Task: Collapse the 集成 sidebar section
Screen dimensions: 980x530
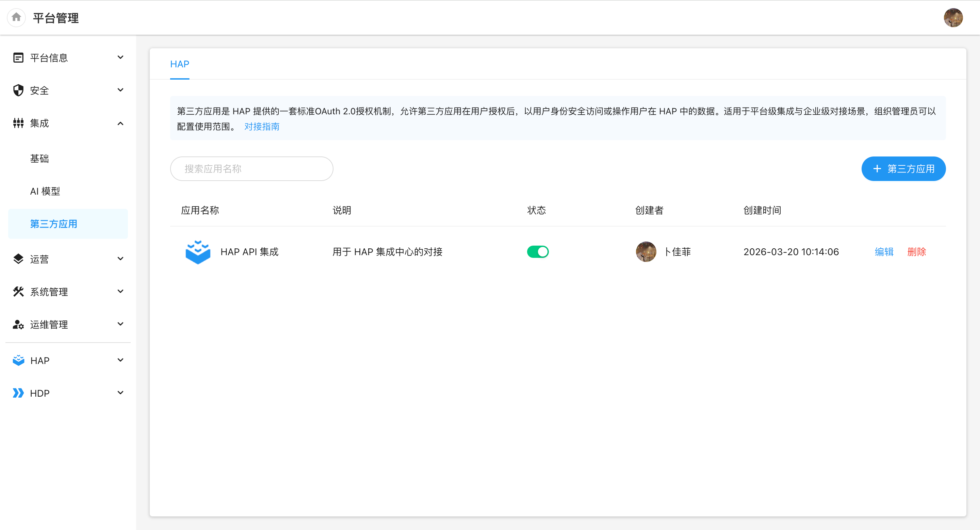Action: click(120, 123)
